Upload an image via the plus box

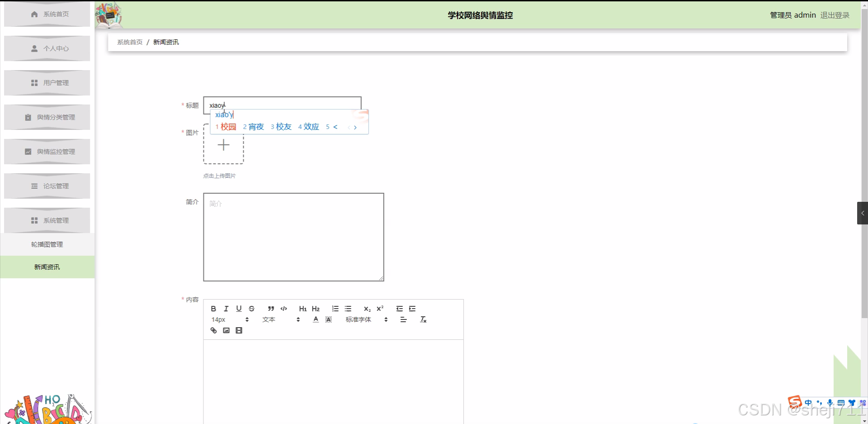(223, 145)
